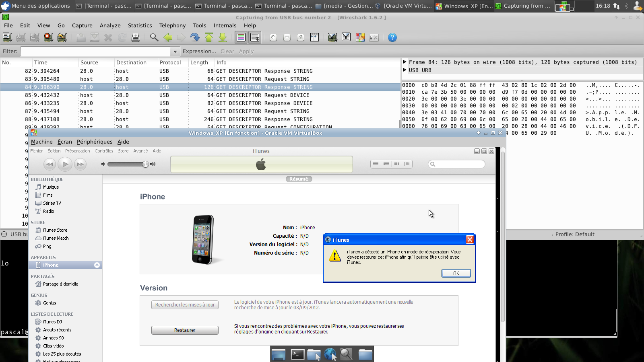The height and width of the screenshot is (362, 644).
Task: Zoom in Wireshark packet text
Action: [273, 37]
